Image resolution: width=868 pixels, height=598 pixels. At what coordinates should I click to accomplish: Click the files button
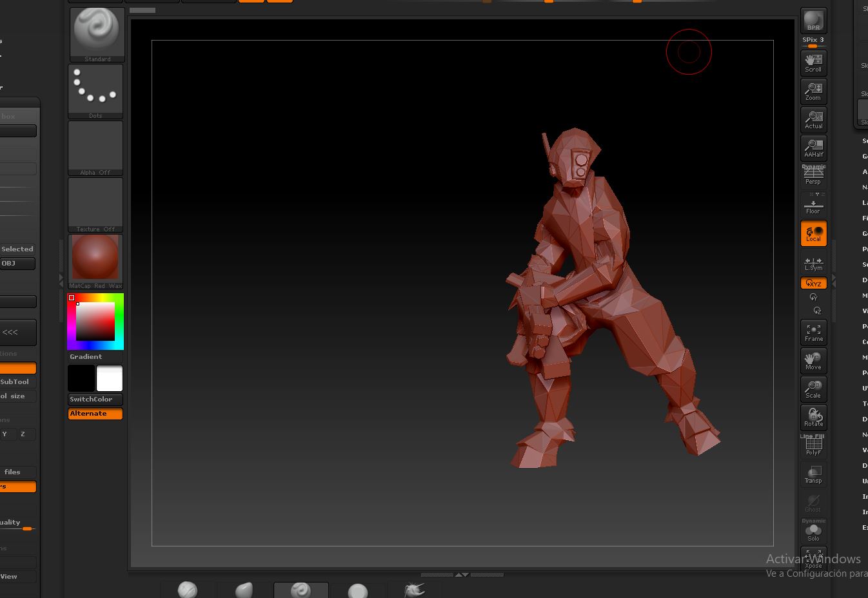[x=17, y=472]
